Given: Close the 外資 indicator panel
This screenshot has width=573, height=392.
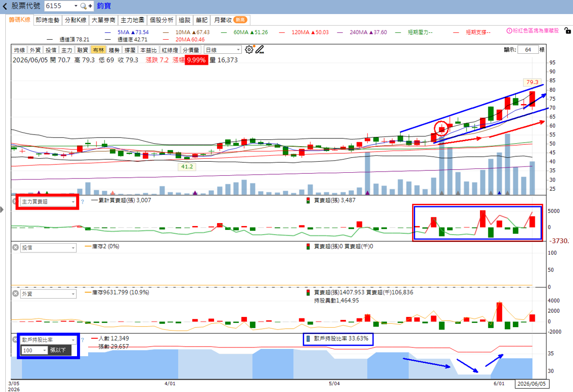Looking at the screenshot, I should 15,293.
